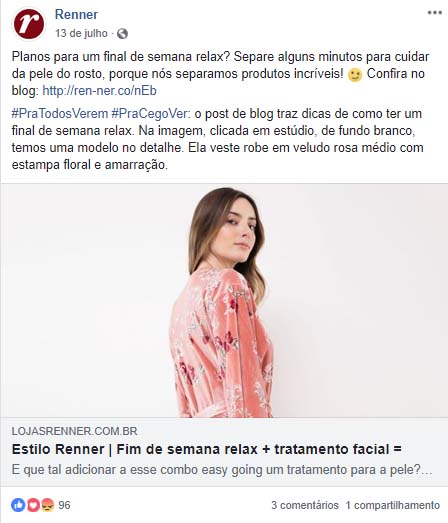Screen dimensions: 448x523
Task: Follow the http://ren-ner.co/nEb blog link
Action: [99, 91]
